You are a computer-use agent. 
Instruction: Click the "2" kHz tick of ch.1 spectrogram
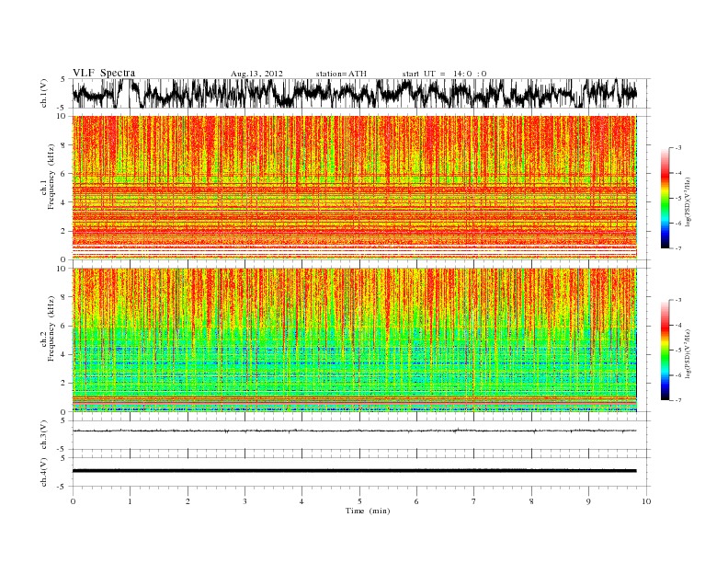(x=64, y=231)
